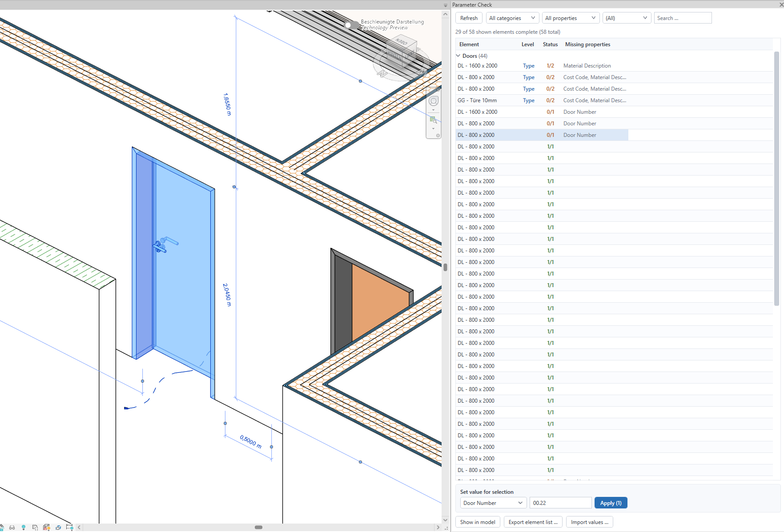Screen dimensions: 784x532
Task: Click the teal lightbulb reveal hidden elements icon
Action: pyautogui.click(x=24, y=528)
